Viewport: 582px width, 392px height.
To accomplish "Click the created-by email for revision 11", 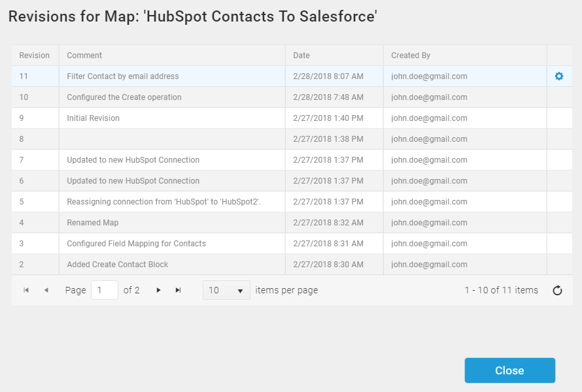I will [x=429, y=76].
